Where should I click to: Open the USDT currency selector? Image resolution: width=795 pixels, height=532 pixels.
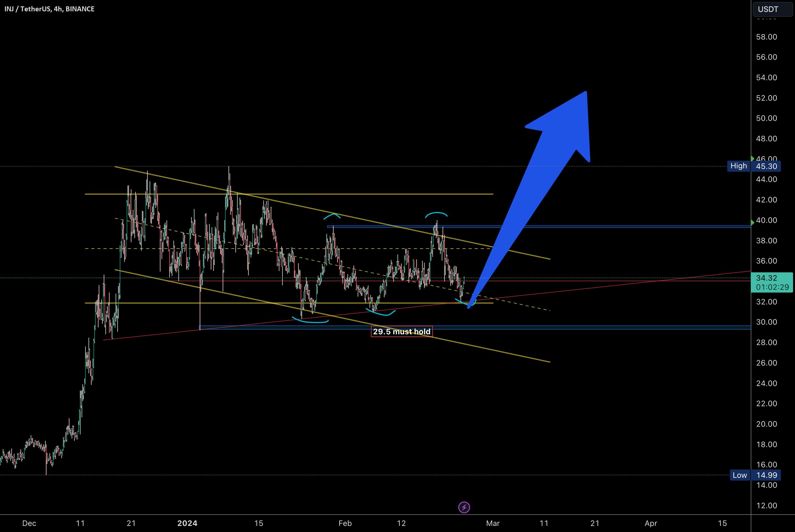coord(773,9)
